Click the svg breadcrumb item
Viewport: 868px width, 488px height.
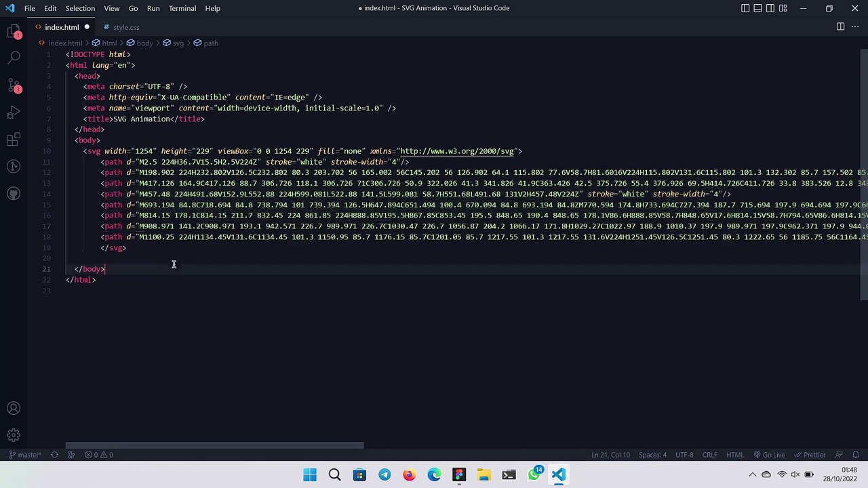tap(178, 43)
